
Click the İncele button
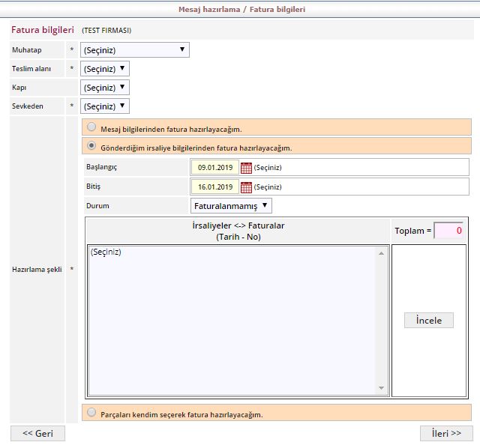point(429,321)
